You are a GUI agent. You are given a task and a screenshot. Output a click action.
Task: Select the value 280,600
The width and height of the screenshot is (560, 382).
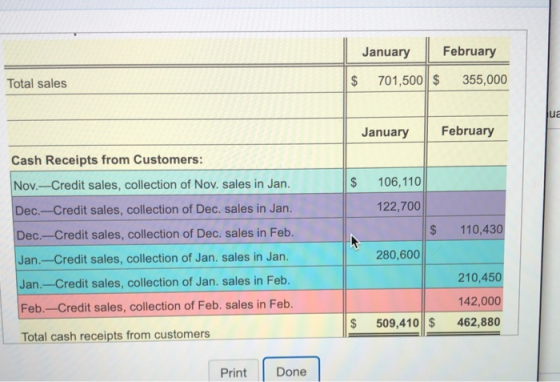(x=398, y=255)
